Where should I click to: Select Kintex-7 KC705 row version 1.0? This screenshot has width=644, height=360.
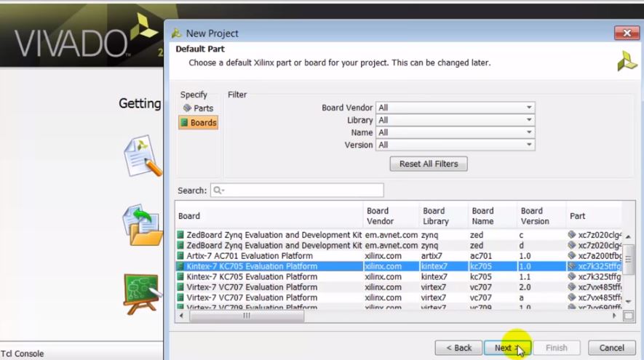[398, 266]
